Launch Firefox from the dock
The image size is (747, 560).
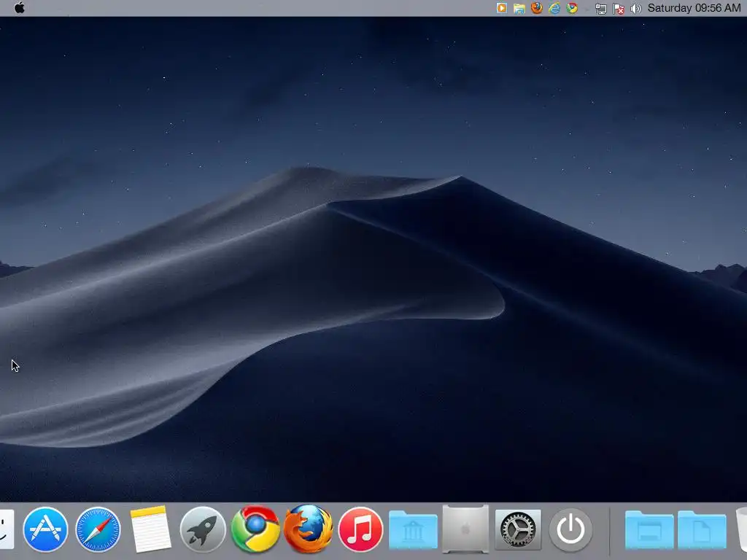pyautogui.click(x=309, y=529)
